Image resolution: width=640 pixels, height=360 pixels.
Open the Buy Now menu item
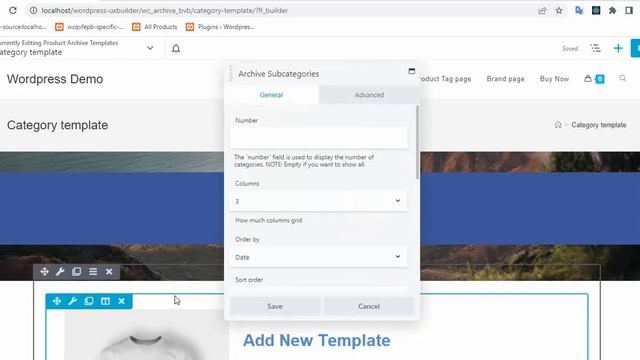pos(554,79)
